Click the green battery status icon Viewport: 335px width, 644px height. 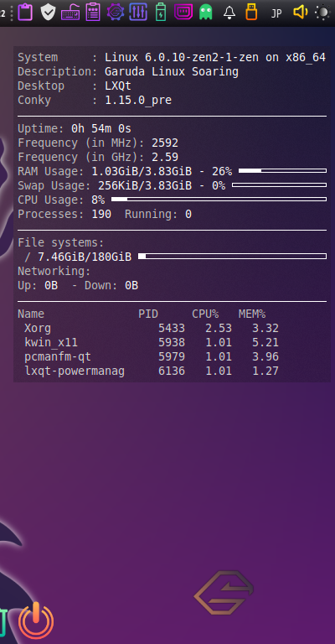click(161, 13)
